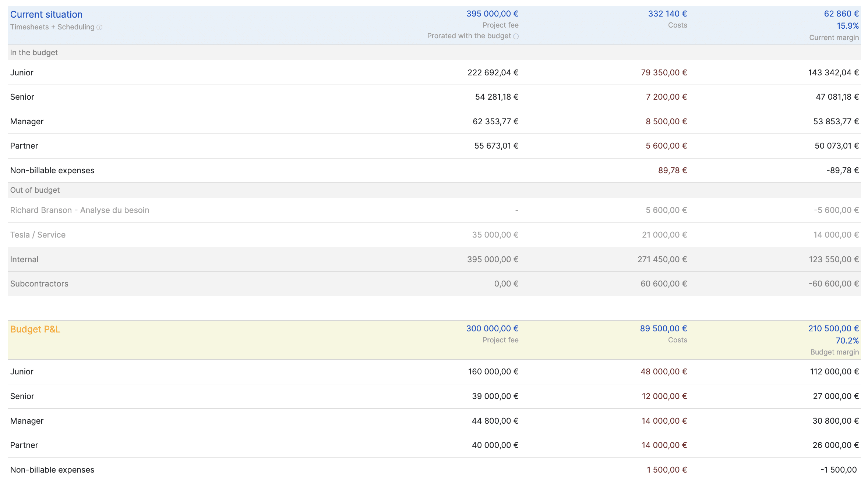Open the Current situation heading
The image size is (868, 484).
pos(46,14)
